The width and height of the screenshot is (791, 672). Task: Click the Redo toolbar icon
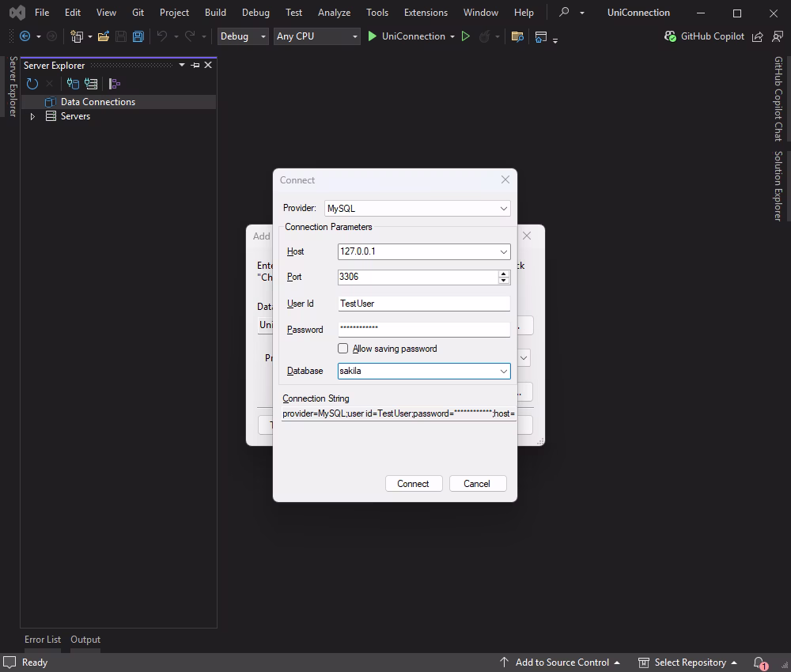point(190,36)
